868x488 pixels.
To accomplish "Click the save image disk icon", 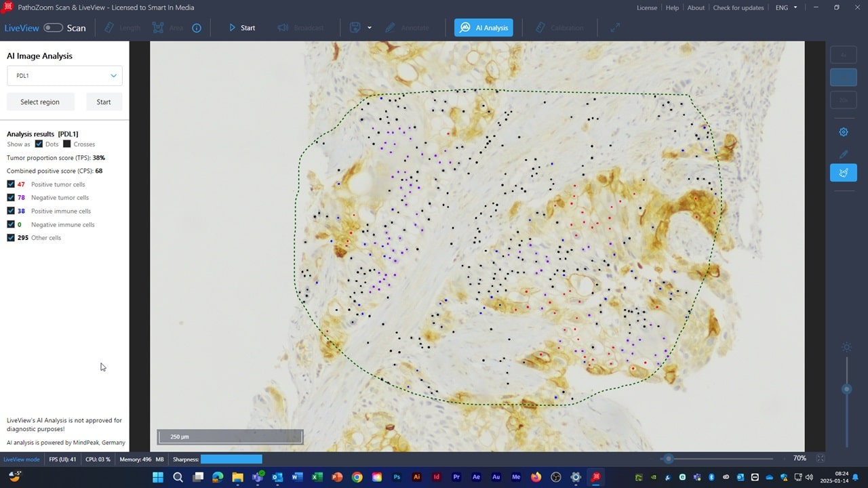I will (x=355, y=28).
